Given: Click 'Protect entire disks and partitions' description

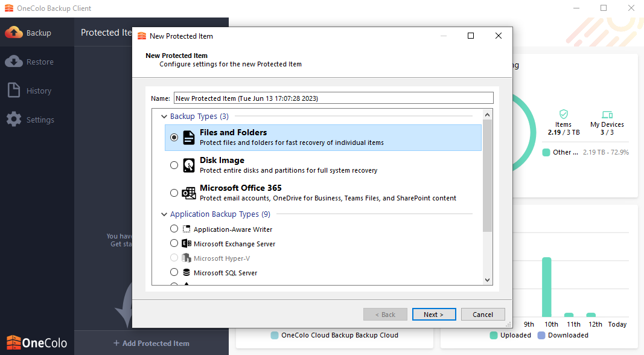Looking at the screenshot, I should click(x=289, y=170).
